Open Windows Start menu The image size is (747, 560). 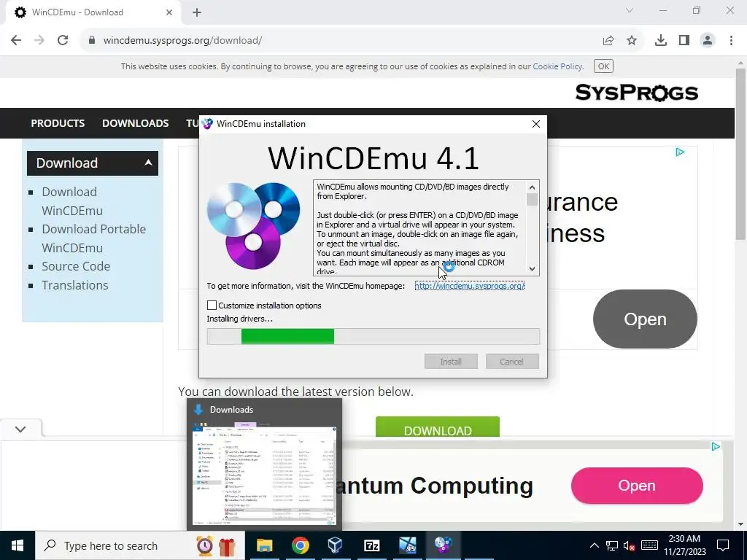pyautogui.click(x=18, y=545)
